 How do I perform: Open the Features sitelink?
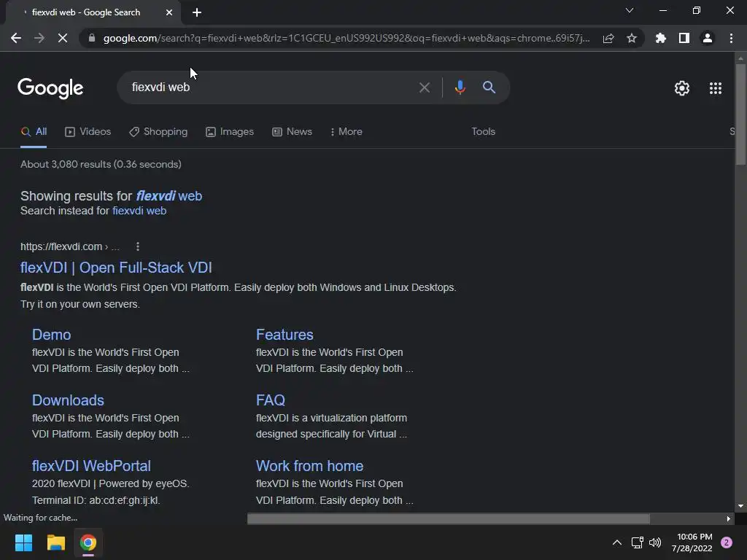click(x=285, y=335)
